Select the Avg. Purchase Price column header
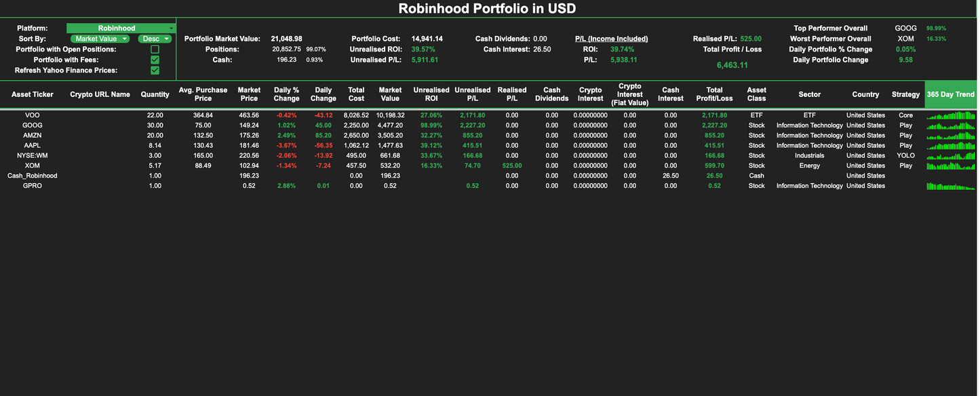Viewport: 980px width, 396px height. (203, 94)
